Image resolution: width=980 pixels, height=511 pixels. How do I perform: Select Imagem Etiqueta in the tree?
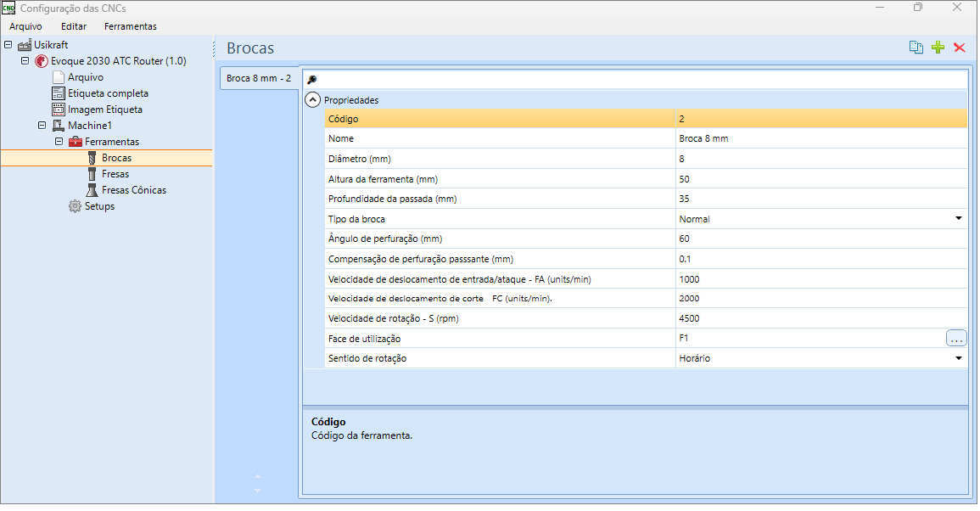pyautogui.click(x=105, y=109)
